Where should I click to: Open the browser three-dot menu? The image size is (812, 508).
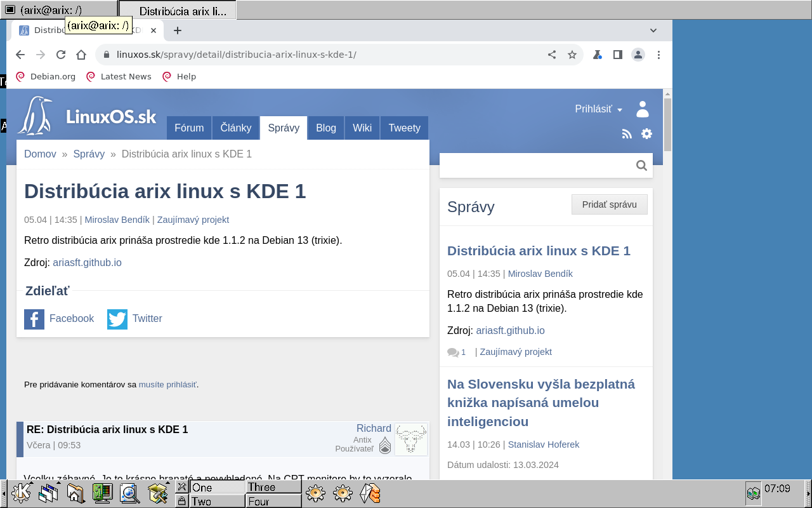click(x=658, y=55)
